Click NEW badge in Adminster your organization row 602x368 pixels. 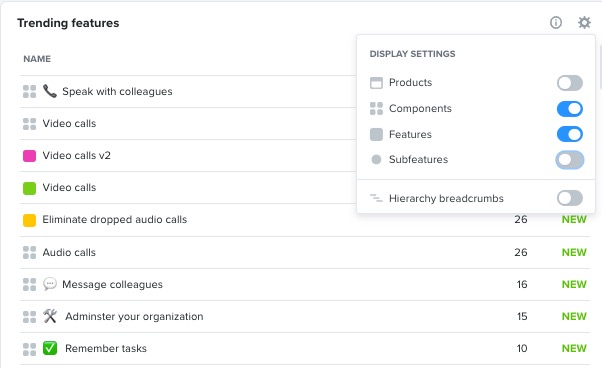(x=574, y=316)
